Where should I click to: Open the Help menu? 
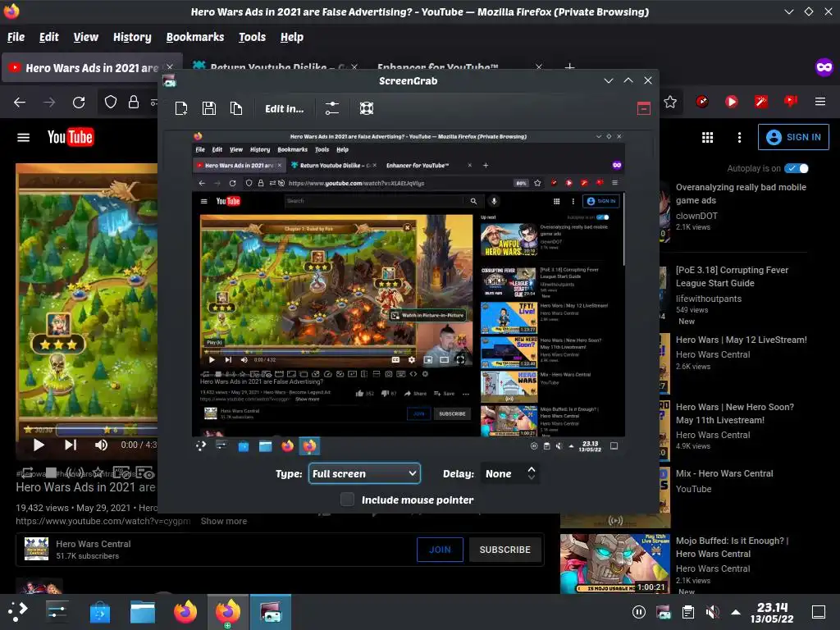tap(292, 37)
